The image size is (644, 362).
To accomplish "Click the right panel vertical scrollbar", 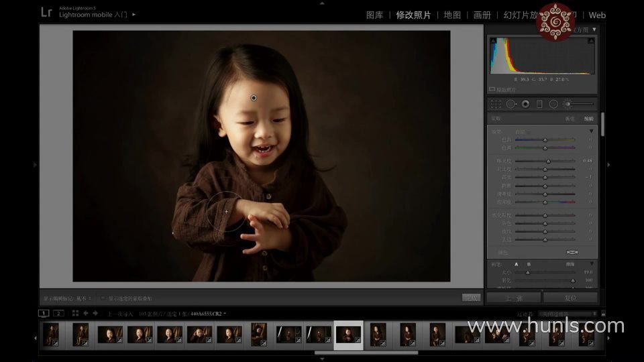I will 602,125.
